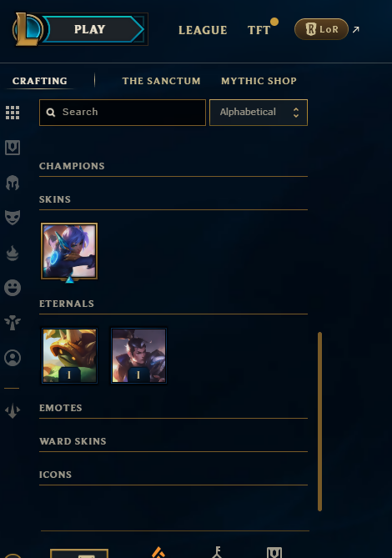Expand the Champions section header
The width and height of the screenshot is (392, 558).
tap(173, 166)
